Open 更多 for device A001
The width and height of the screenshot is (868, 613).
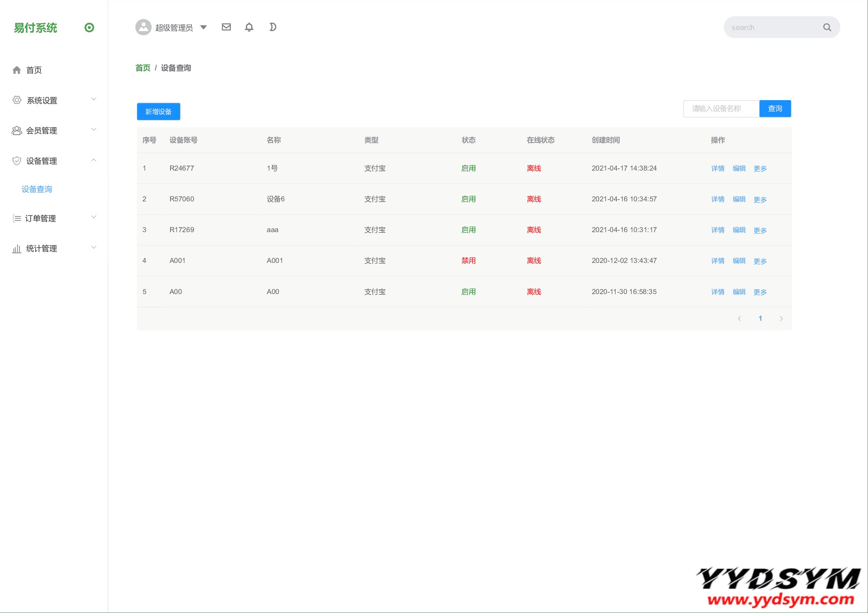click(x=760, y=261)
